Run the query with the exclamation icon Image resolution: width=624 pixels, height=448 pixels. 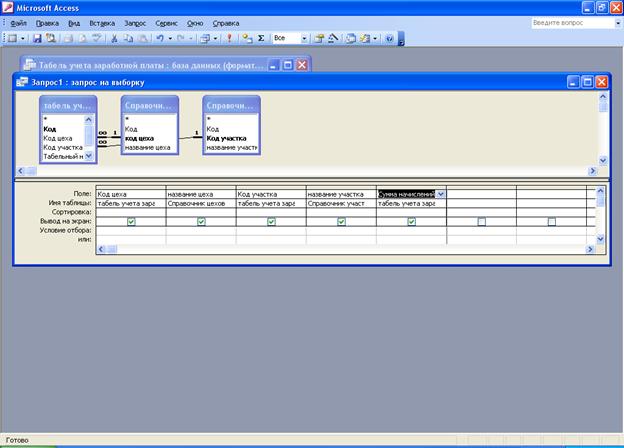click(229, 39)
